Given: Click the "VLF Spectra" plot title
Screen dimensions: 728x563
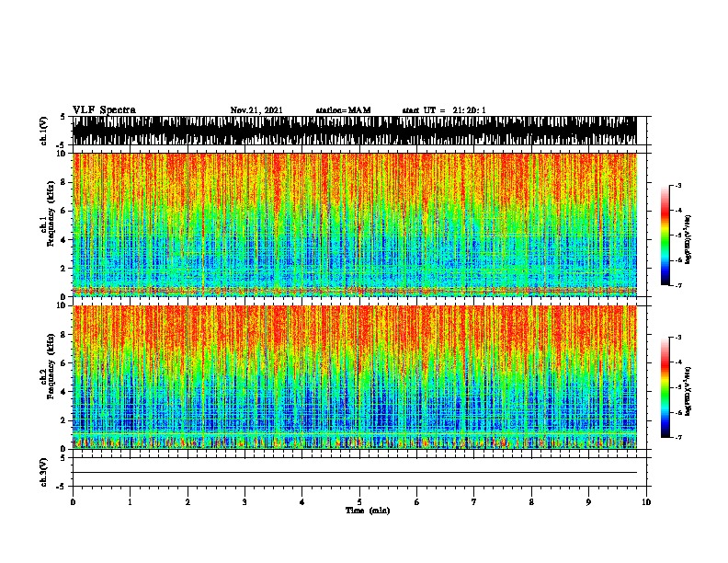Looking at the screenshot, I should pos(104,109).
